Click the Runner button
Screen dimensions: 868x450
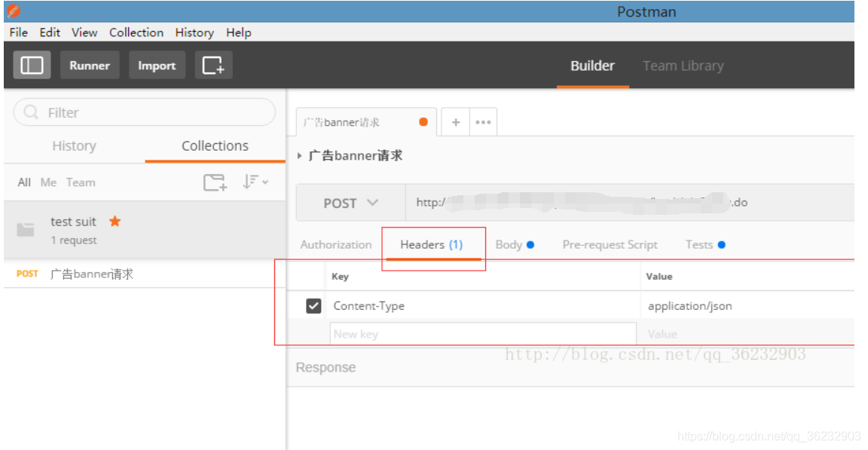point(90,66)
